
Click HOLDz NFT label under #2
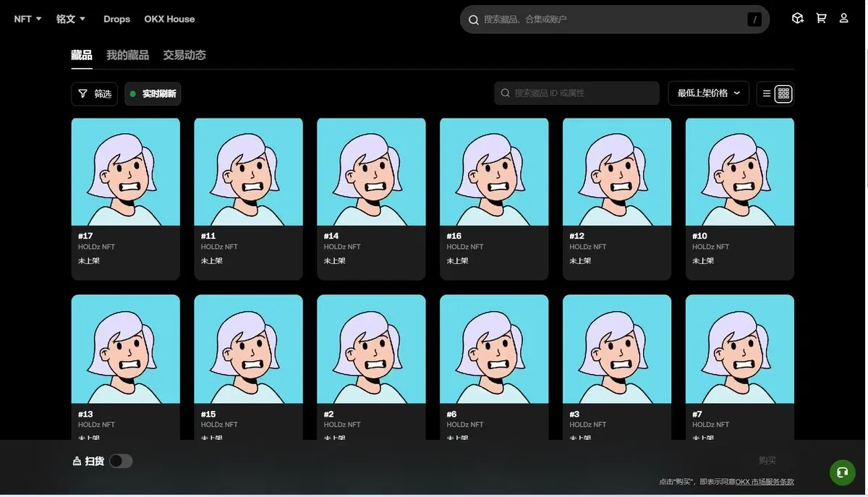click(342, 425)
